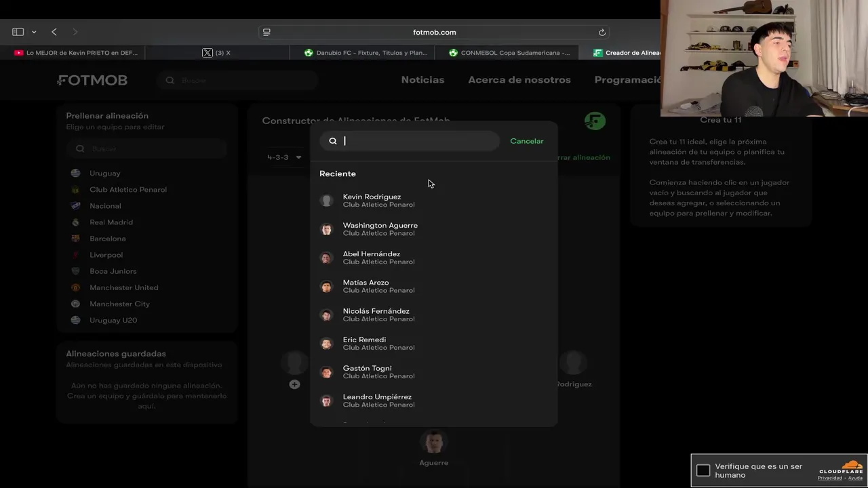The height and width of the screenshot is (488, 868).
Task: Select Matías Arezo from recent players
Action: pos(434,286)
